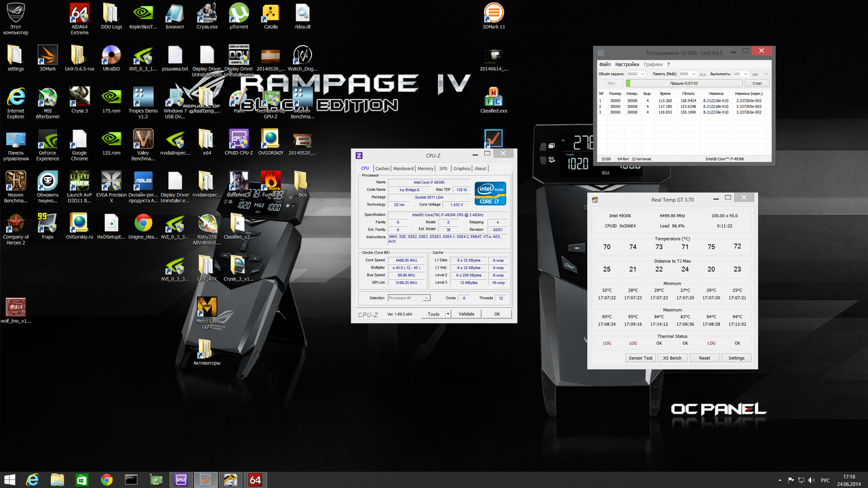Viewport: 868px width, 488px height.
Task: Open the Internet Explorer desktop icon
Action: [x=16, y=102]
